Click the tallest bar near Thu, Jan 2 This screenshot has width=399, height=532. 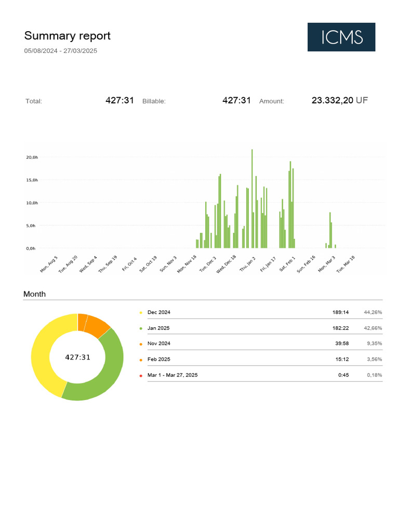tap(252, 198)
